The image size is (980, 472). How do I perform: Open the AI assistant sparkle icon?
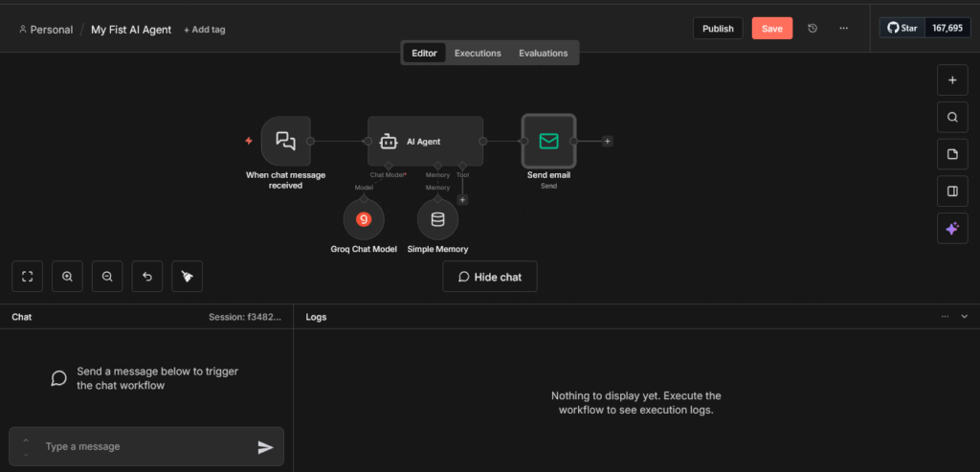951,228
